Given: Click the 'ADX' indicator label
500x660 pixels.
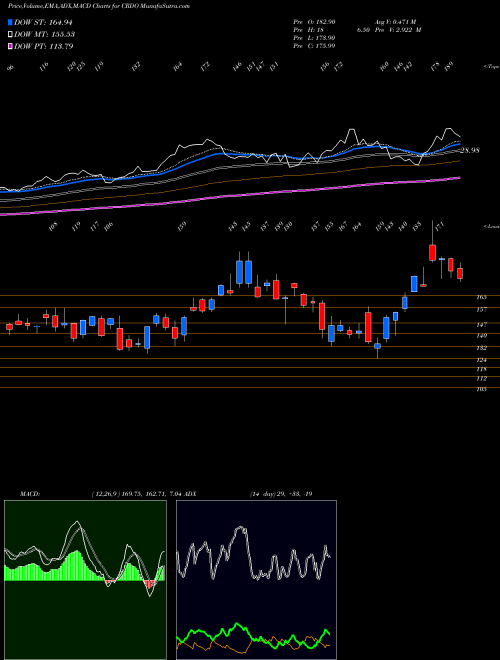Looking at the screenshot, I should click(x=190, y=494).
